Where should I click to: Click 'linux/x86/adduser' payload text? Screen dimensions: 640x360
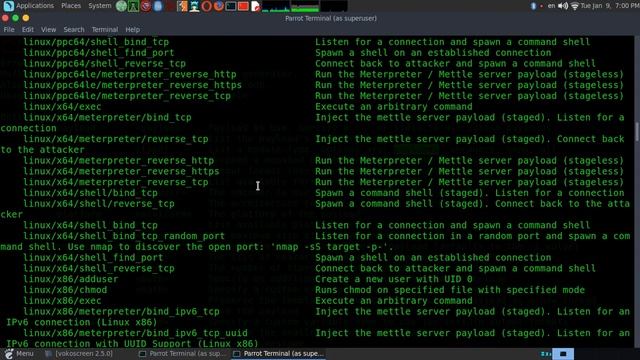tap(71, 279)
